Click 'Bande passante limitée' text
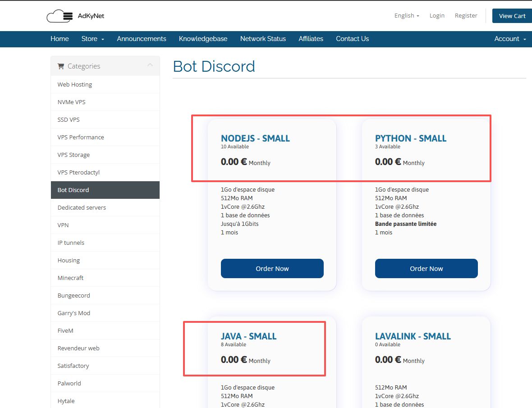This screenshot has height=408, width=532. [x=406, y=224]
